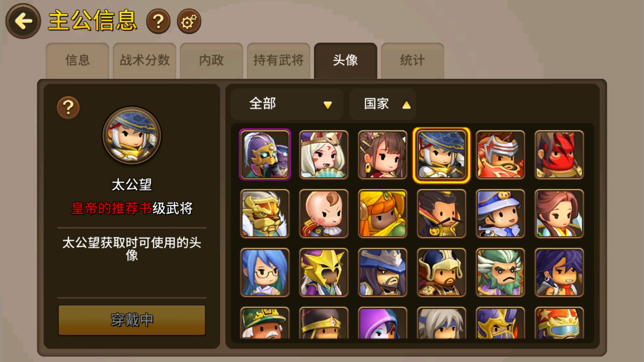Switch to the 信息 tab
Image resolution: width=644 pixels, height=362 pixels.
point(77,60)
